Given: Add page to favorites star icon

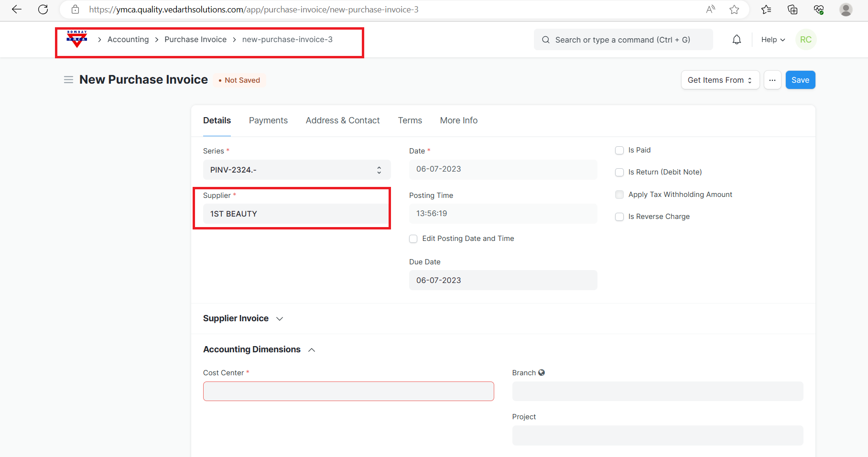Looking at the screenshot, I should (x=734, y=10).
